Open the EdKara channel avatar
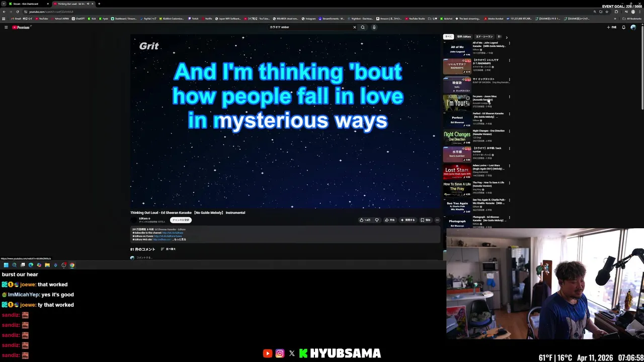The height and width of the screenshot is (362, 644). [x=134, y=220]
